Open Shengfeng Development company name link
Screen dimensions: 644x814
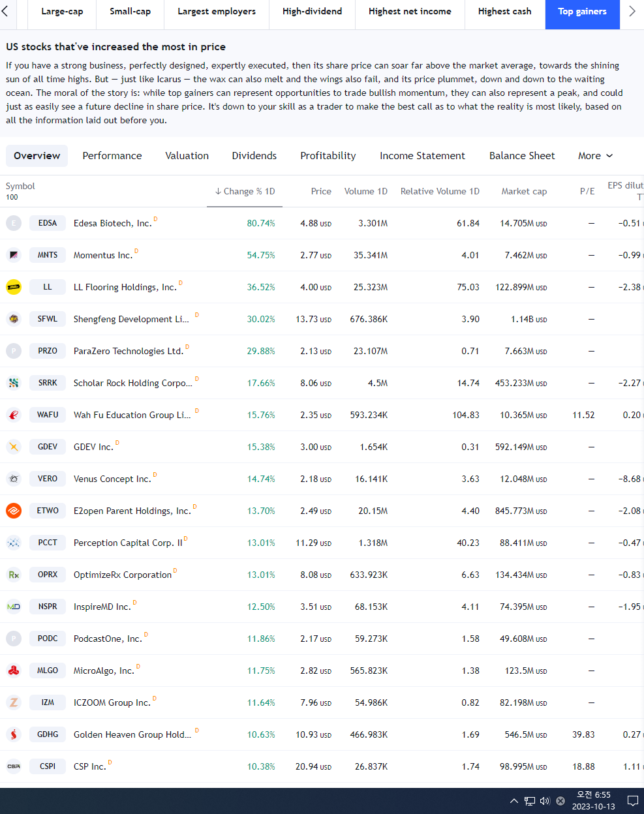(x=131, y=319)
